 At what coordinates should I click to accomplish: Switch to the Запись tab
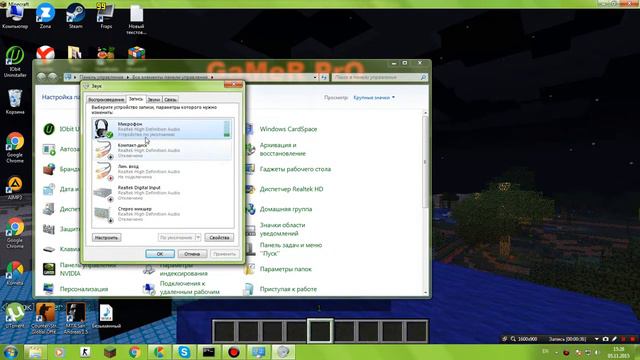click(x=136, y=99)
